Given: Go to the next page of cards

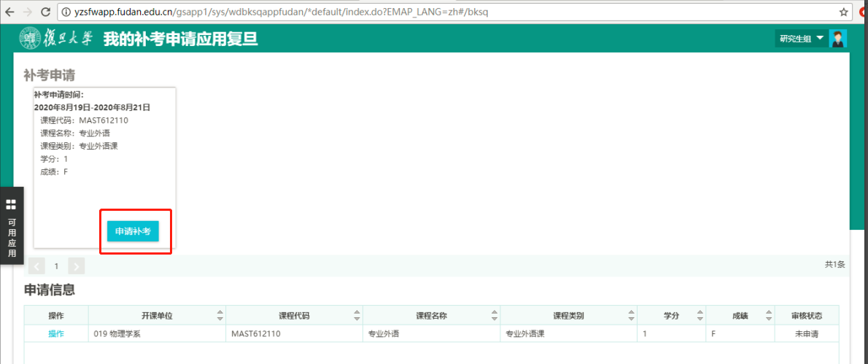Looking at the screenshot, I should coord(77,266).
